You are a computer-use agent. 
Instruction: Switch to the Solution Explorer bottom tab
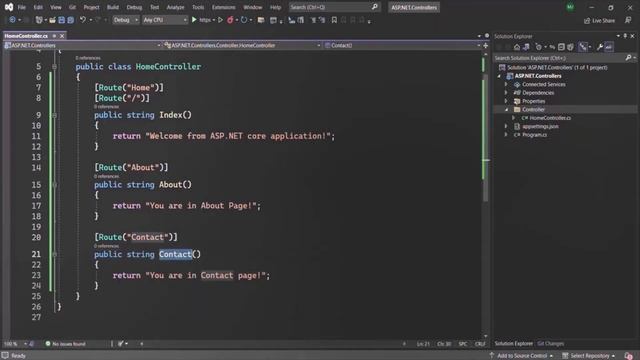tap(513, 344)
